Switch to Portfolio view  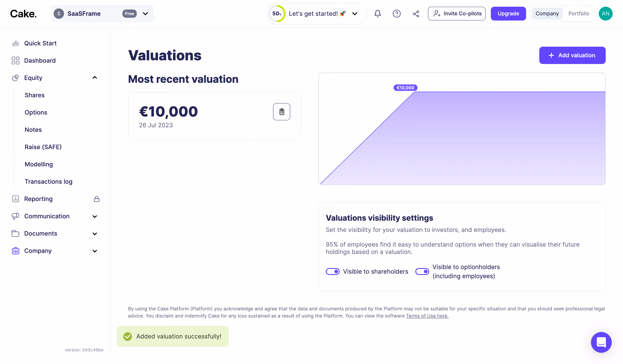(x=578, y=14)
